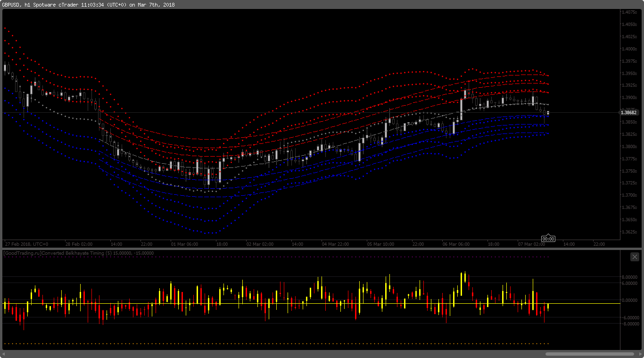Click the current price label 1.38682

629,112
